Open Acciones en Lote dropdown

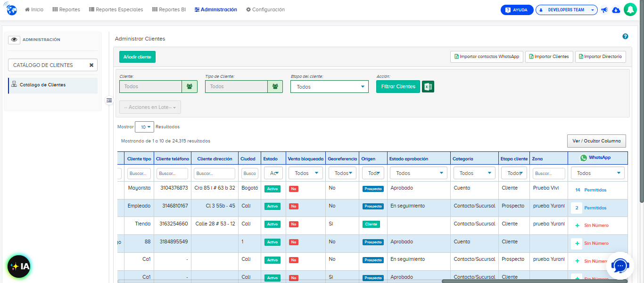(150, 107)
